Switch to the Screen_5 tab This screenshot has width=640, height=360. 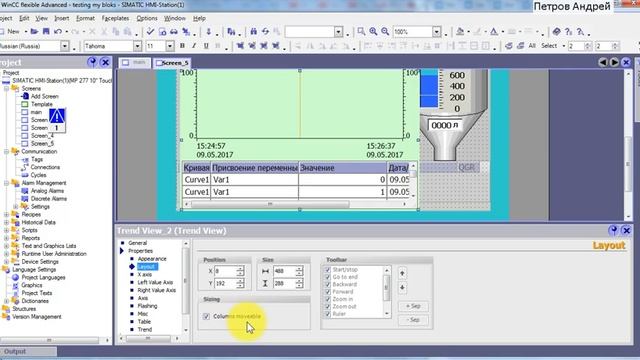[x=172, y=63]
